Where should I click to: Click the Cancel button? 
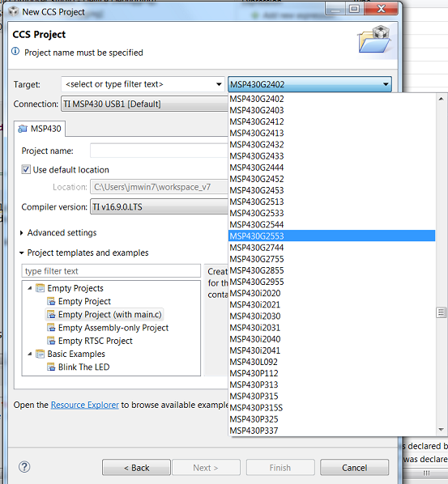click(354, 468)
